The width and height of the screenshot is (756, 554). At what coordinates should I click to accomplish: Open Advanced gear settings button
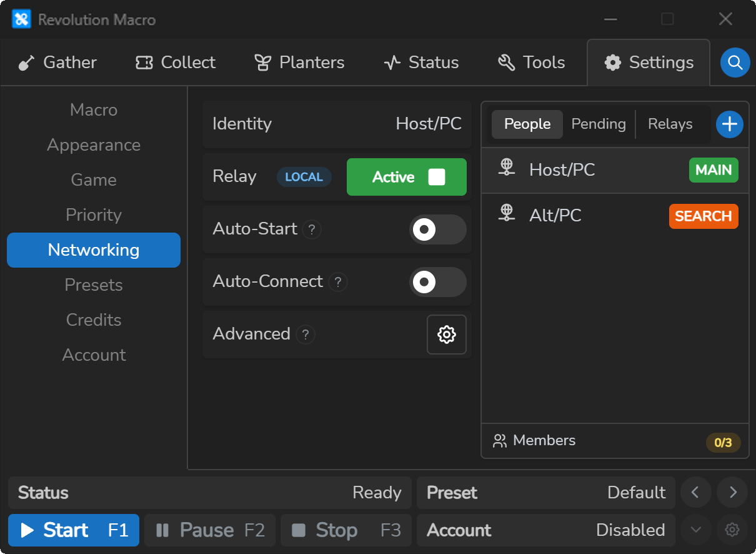point(447,335)
